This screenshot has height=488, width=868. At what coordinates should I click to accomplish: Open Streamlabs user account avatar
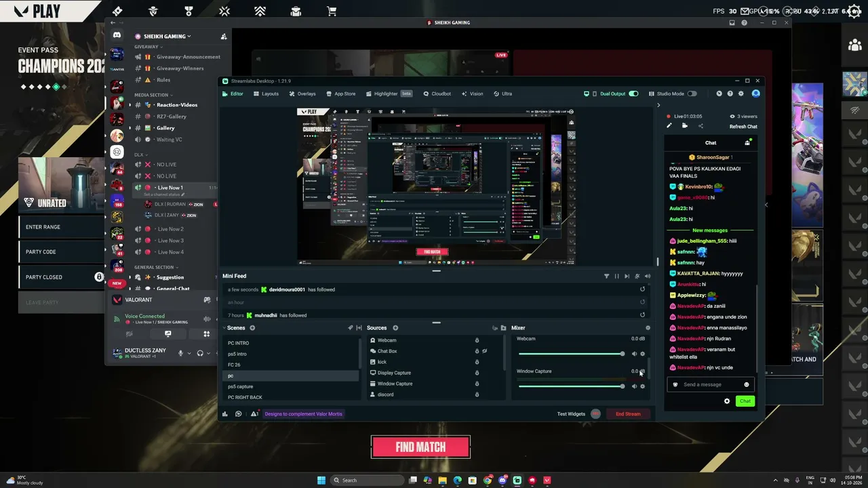755,94
